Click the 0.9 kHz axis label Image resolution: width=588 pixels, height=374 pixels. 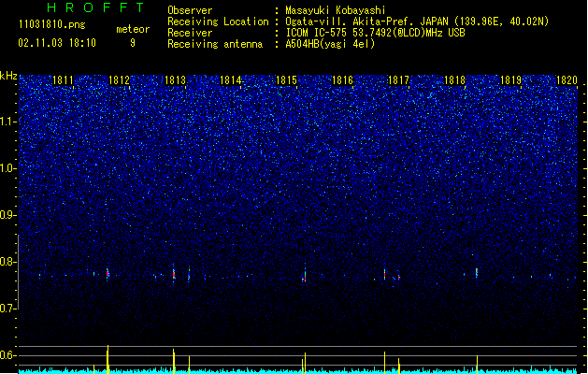7,215
